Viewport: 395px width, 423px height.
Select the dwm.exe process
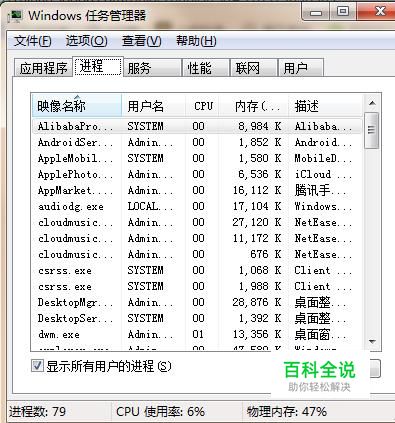pos(197,334)
